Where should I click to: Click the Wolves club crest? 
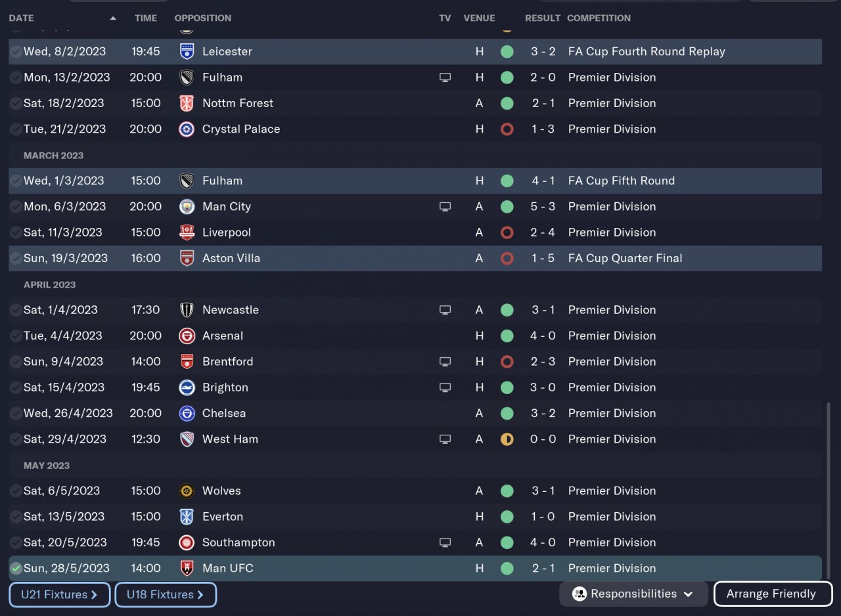click(187, 491)
